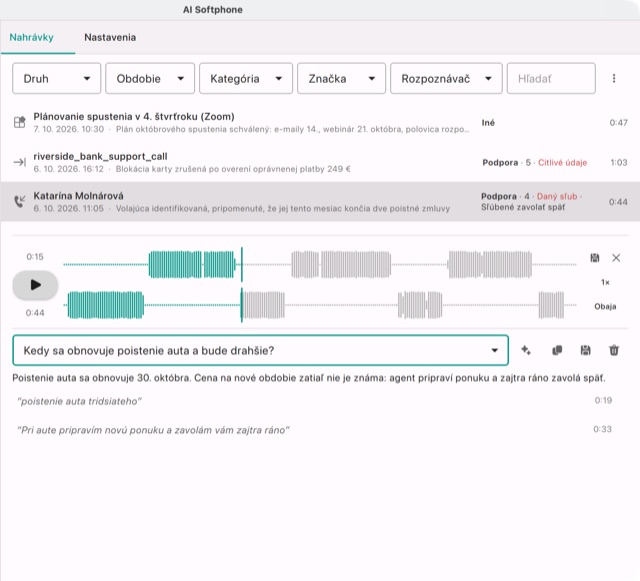This screenshot has height=581, width=640.
Task: Click the playhead marker on the waveform
Action: (x=242, y=285)
